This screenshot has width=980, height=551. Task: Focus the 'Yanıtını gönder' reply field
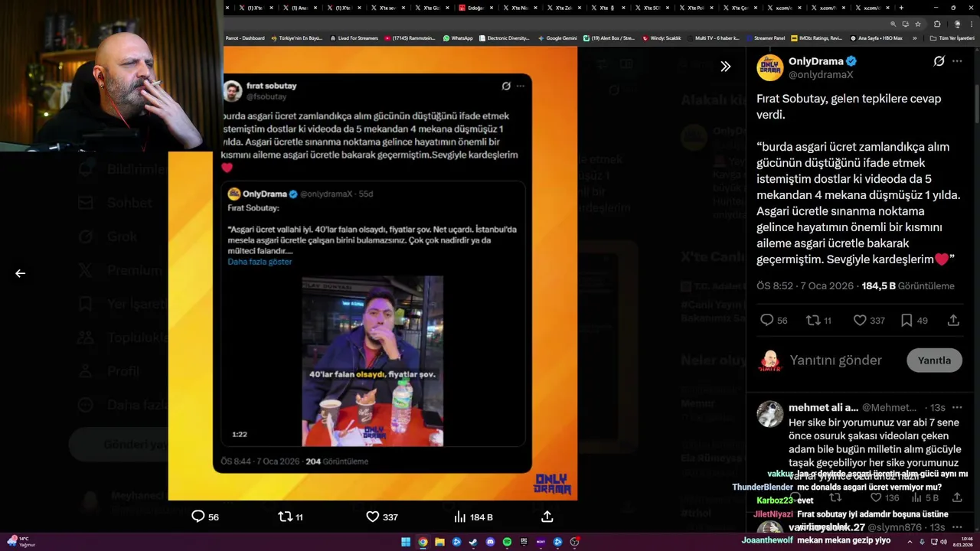(x=836, y=360)
